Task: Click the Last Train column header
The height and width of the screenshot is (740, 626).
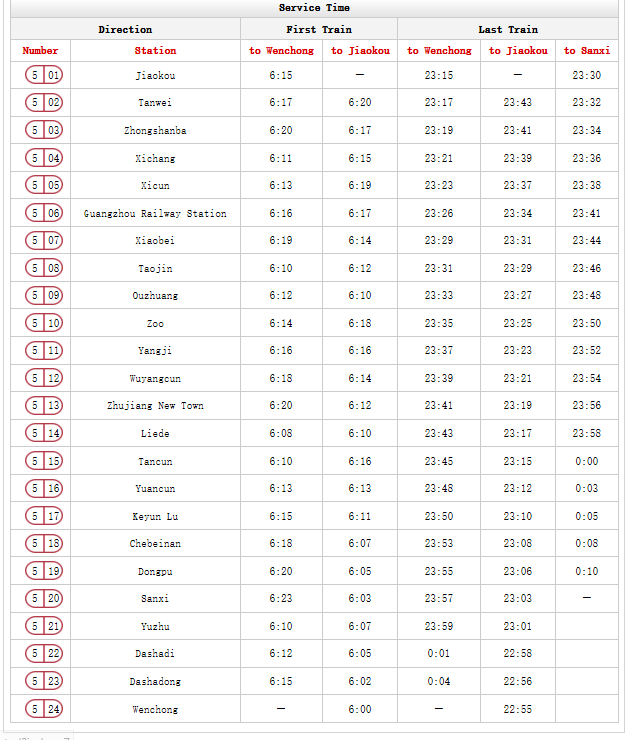Action: coord(508,30)
